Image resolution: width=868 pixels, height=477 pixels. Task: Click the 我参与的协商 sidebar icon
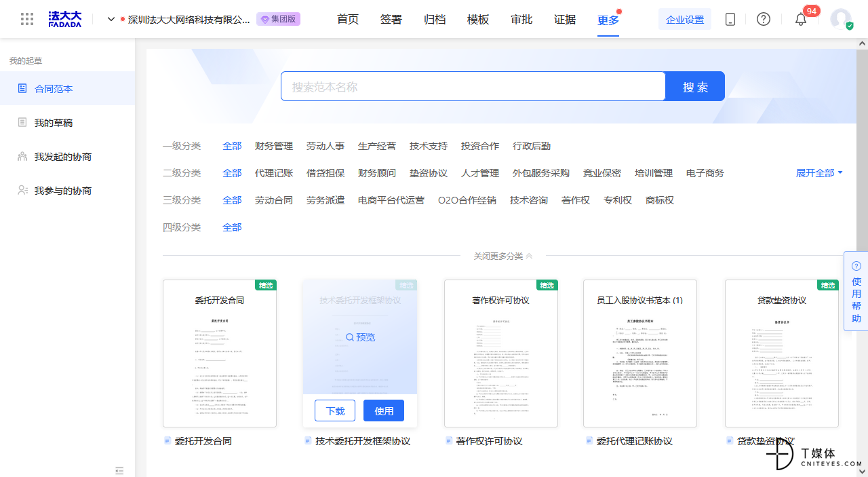(22, 191)
